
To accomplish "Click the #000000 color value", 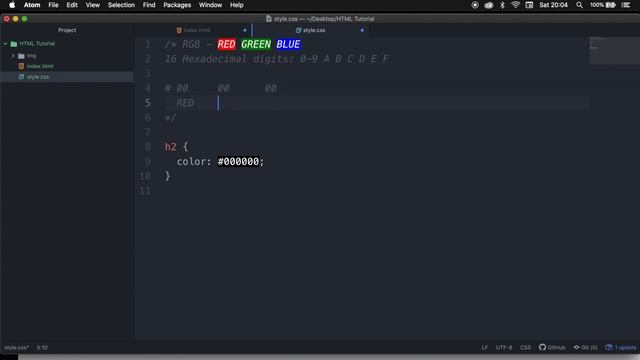I will [x=238, y=162].
